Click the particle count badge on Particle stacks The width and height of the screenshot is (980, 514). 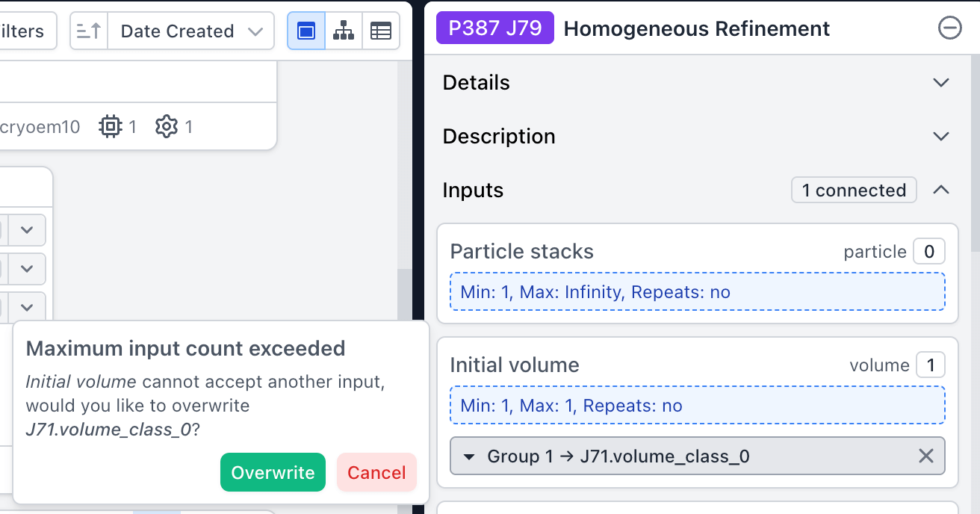point(928,252)
